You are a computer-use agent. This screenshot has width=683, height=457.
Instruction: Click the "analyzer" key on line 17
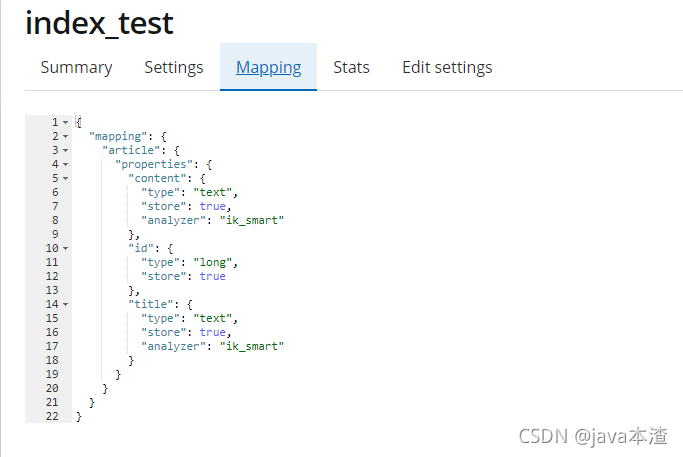(173, 346)
